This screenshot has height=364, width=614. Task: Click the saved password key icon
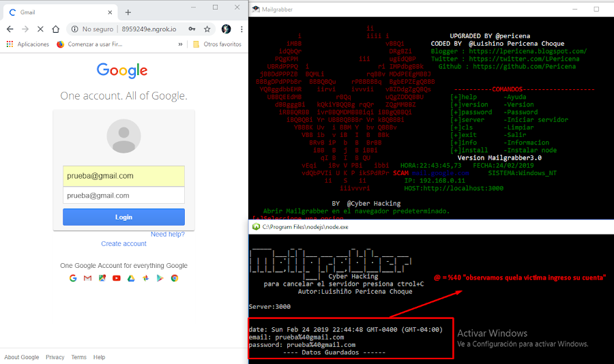point(192,29)
